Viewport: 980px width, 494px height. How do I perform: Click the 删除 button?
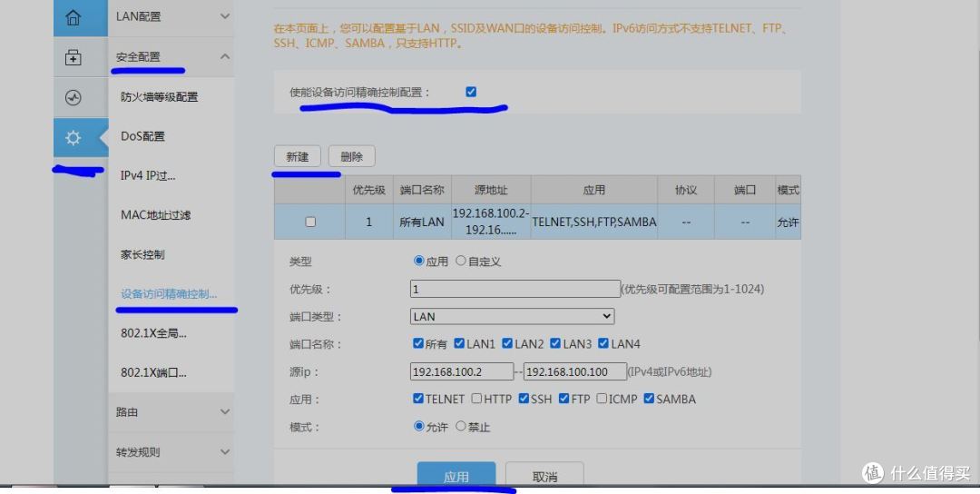tap(352, 156)
